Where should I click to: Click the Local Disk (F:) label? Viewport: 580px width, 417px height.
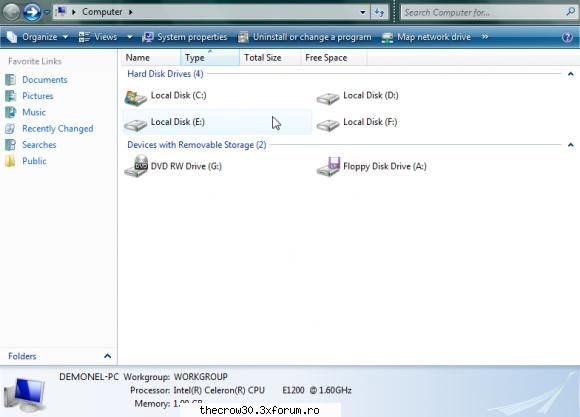(370, 122)
